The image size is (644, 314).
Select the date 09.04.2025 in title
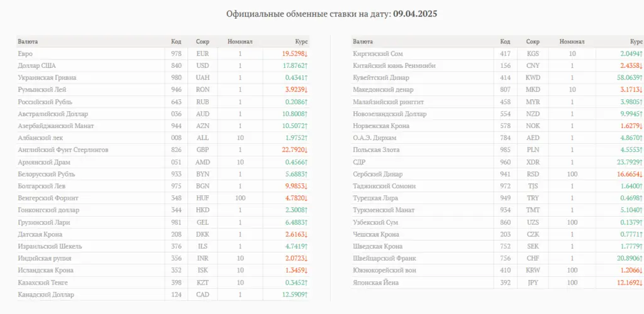click(415, 14)
